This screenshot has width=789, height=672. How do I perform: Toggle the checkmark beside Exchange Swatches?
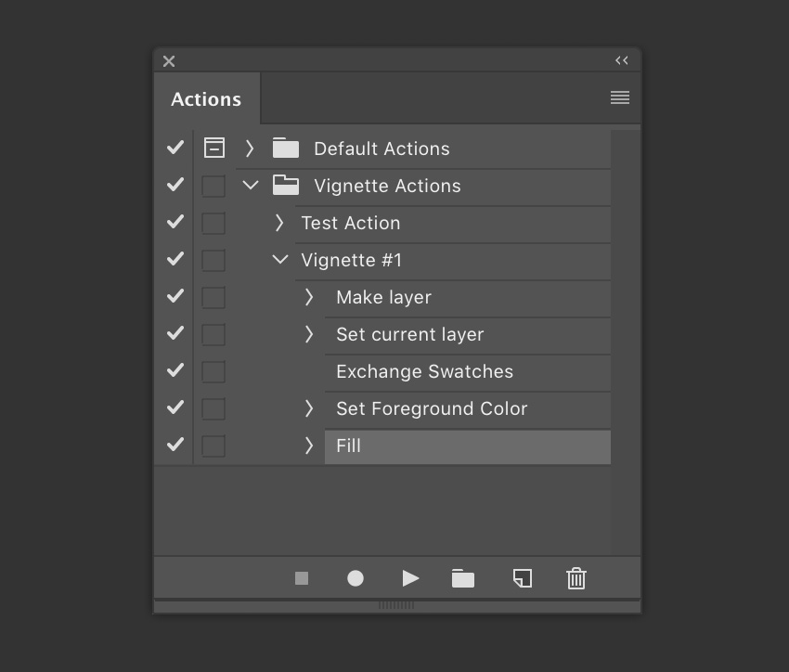coord(174,370)
